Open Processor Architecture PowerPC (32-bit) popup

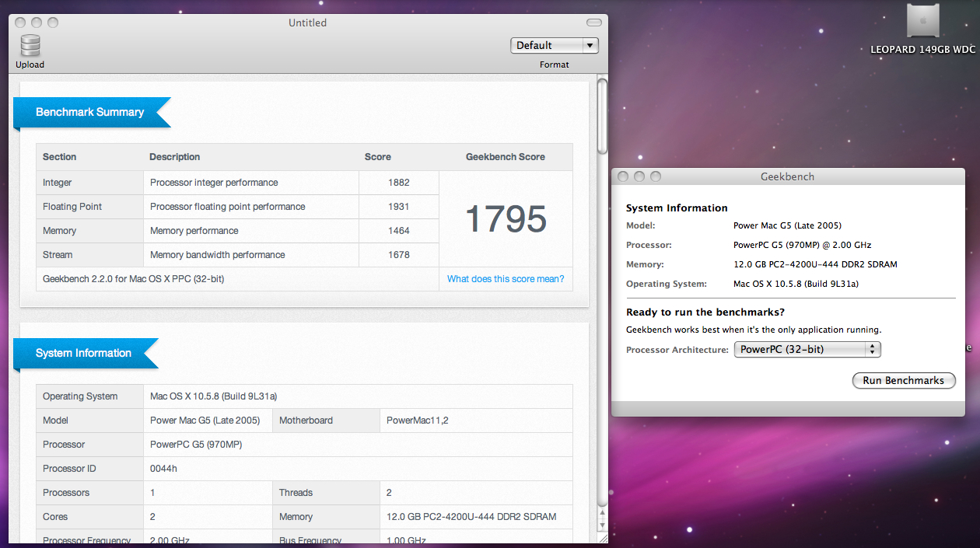point(807,350)
